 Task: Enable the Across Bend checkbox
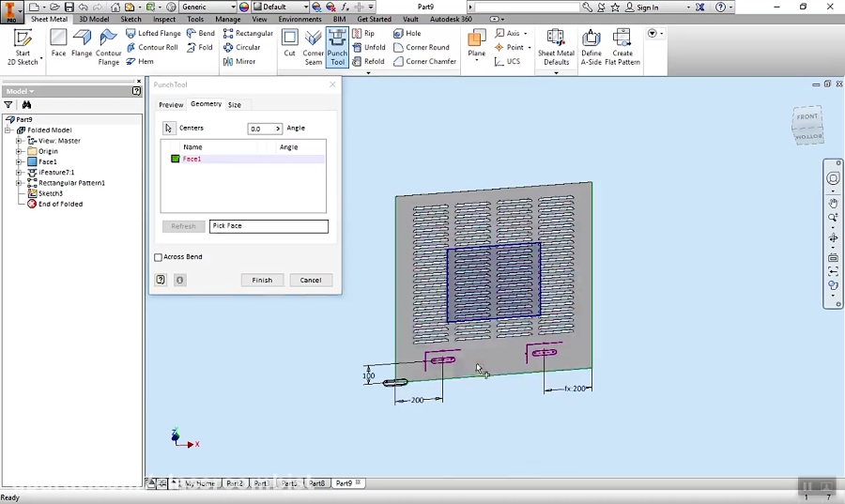click(x=159, y=257)
